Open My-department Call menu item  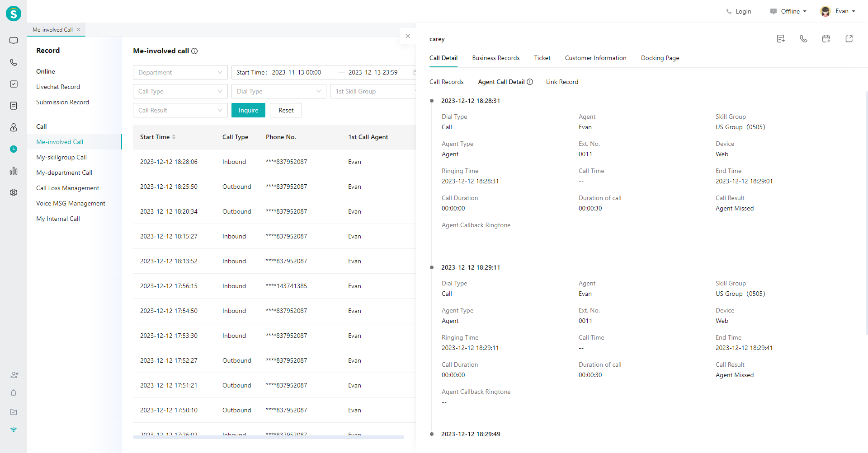click(64, 173)
